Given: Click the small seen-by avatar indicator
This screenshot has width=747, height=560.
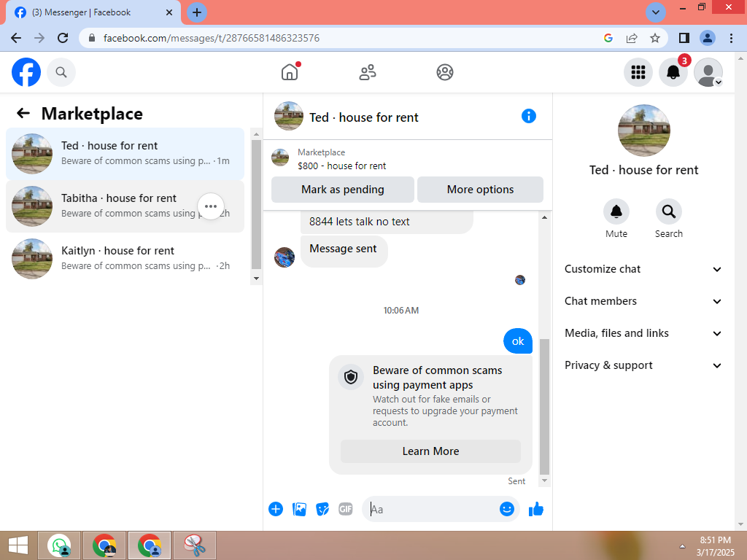Looking at the screenshot, I should (x=519, y=280).
